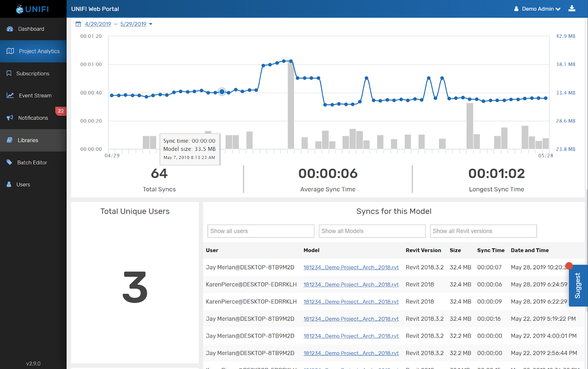Click the Subscriptions bookmark icon
The height and width of the screenshot is (369, 588).
pyautogui.click(x=9, y=73)
